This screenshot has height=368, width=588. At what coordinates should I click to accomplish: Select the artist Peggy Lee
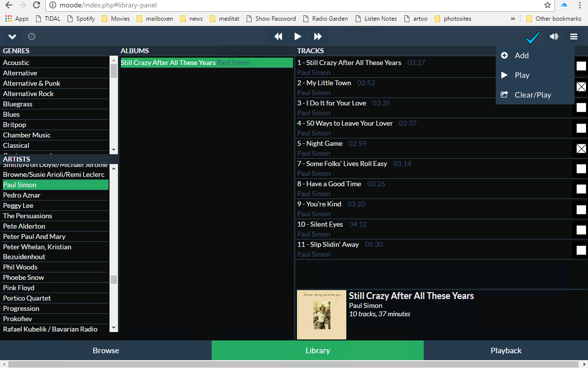point(56,205)
